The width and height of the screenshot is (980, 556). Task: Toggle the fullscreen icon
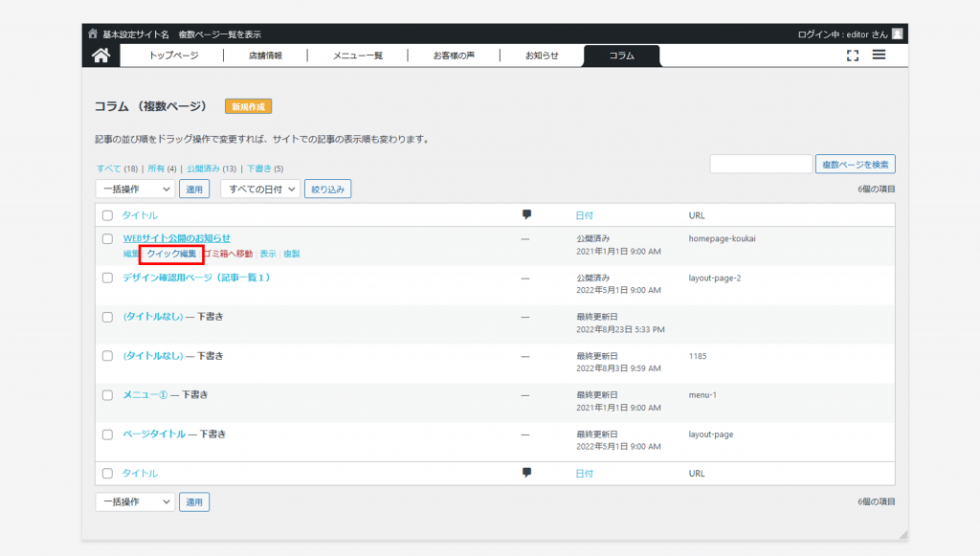pyautogui.click(x=853, y=56)
